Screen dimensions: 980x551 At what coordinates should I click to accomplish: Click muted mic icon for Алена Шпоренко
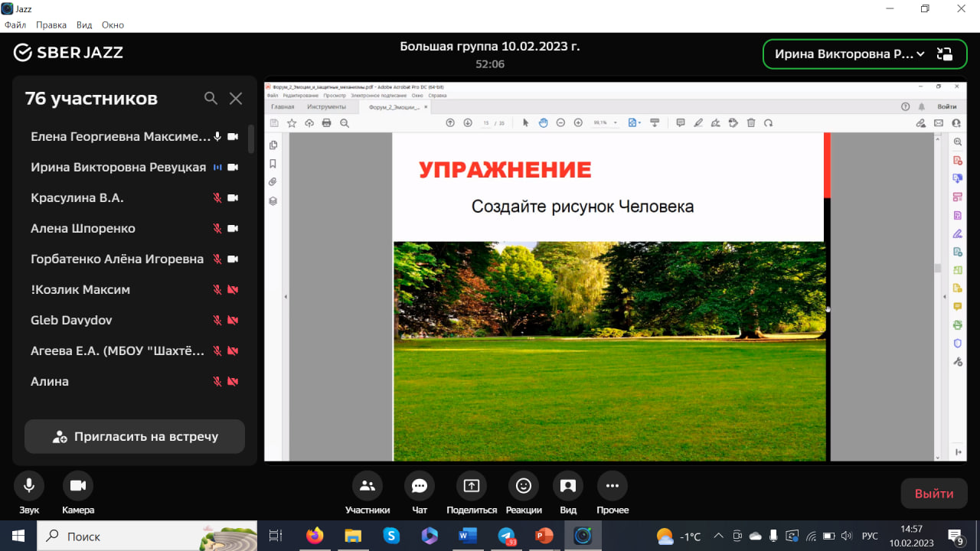(x=217, y=228)
